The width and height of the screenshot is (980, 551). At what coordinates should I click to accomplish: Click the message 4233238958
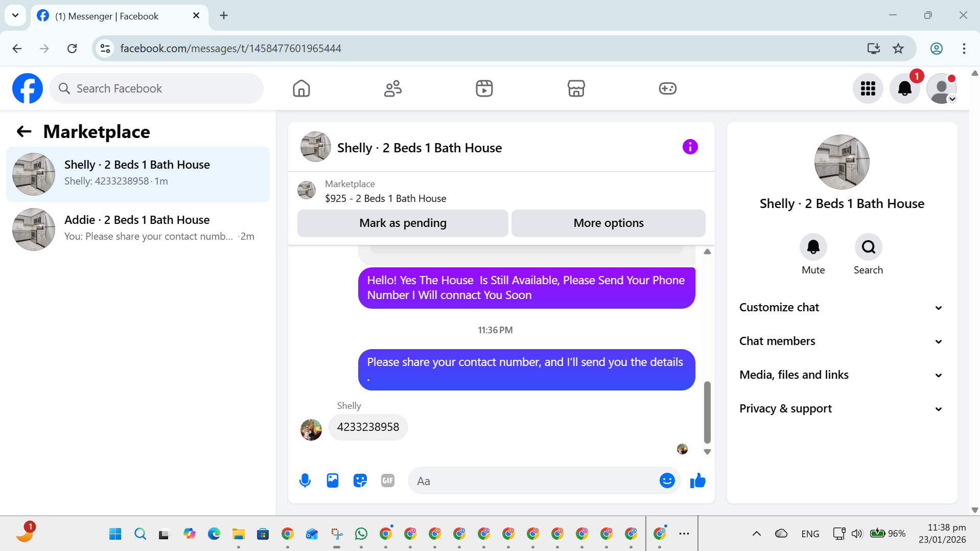pyautogui.click(x=368, y=427)
